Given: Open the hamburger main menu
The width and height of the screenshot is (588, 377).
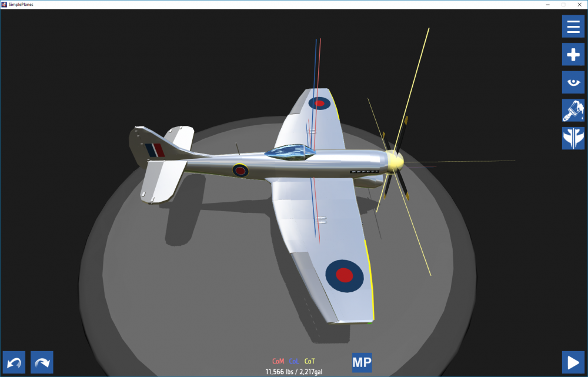Looking at the screenshot, I should pyautogui.click(x=573, y=26).
